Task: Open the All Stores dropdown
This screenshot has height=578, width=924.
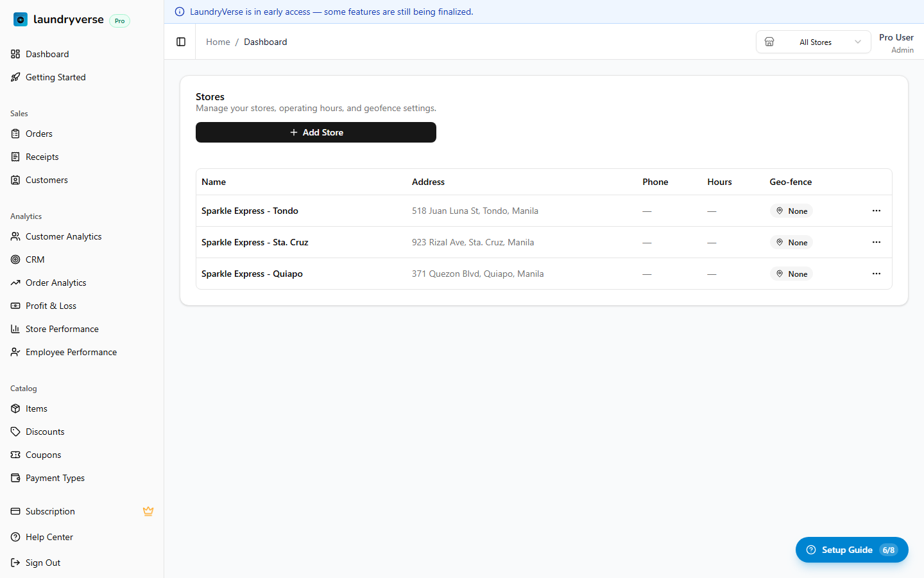Action: tap(813, 42)
